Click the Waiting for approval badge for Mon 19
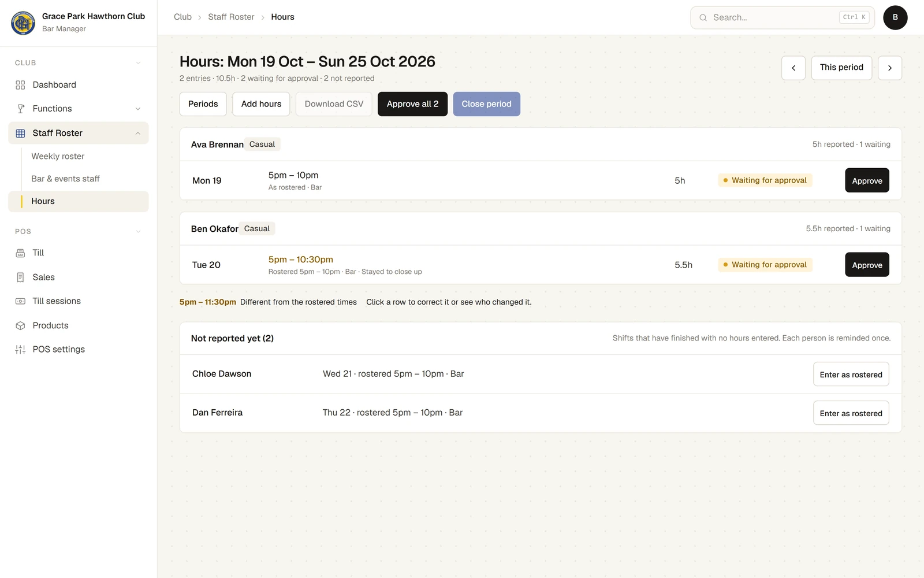The height and width of the screenshot is (578, 924). pyautogui.click(x=765, y=180)
